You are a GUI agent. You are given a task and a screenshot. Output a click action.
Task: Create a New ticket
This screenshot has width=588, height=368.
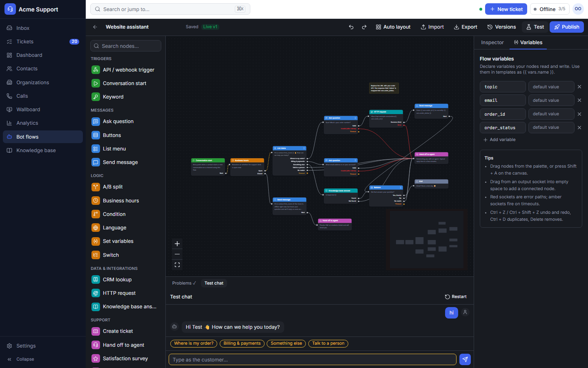click(506, 9)
